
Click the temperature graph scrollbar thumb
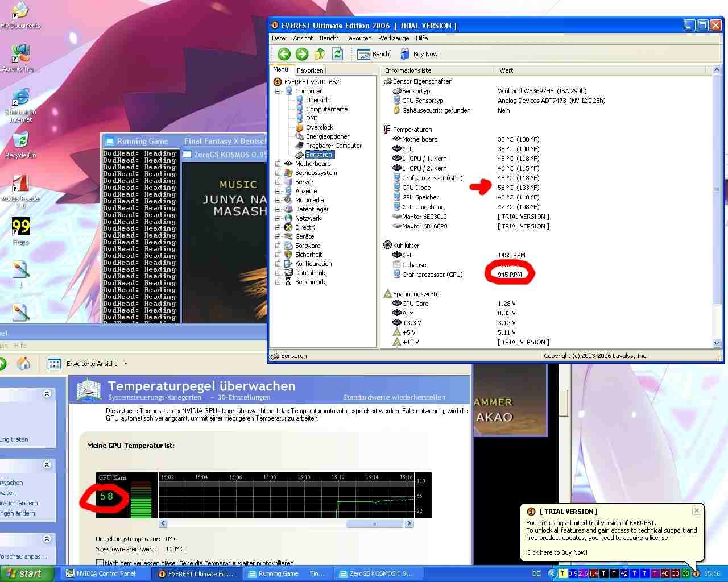(375, 524)
